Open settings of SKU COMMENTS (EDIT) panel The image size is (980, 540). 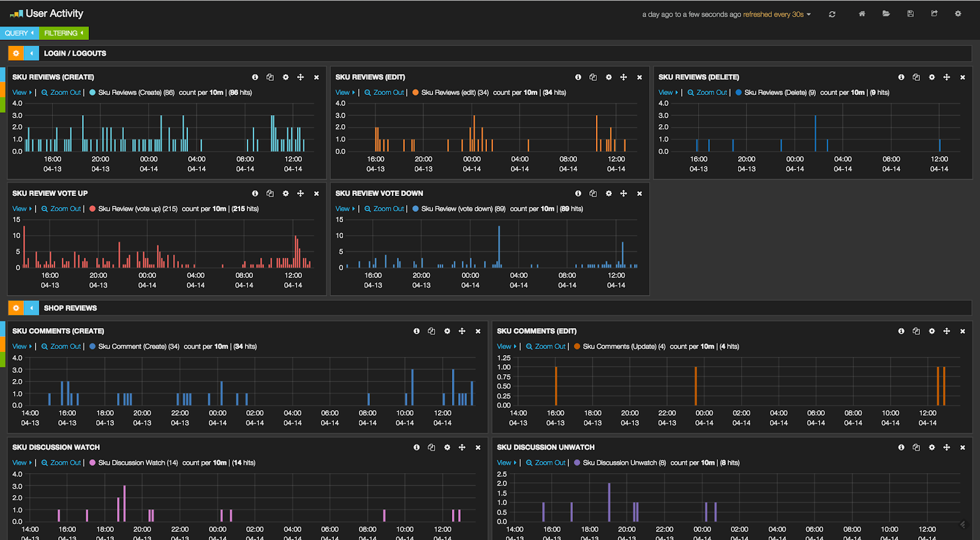[x=932, y=331]
